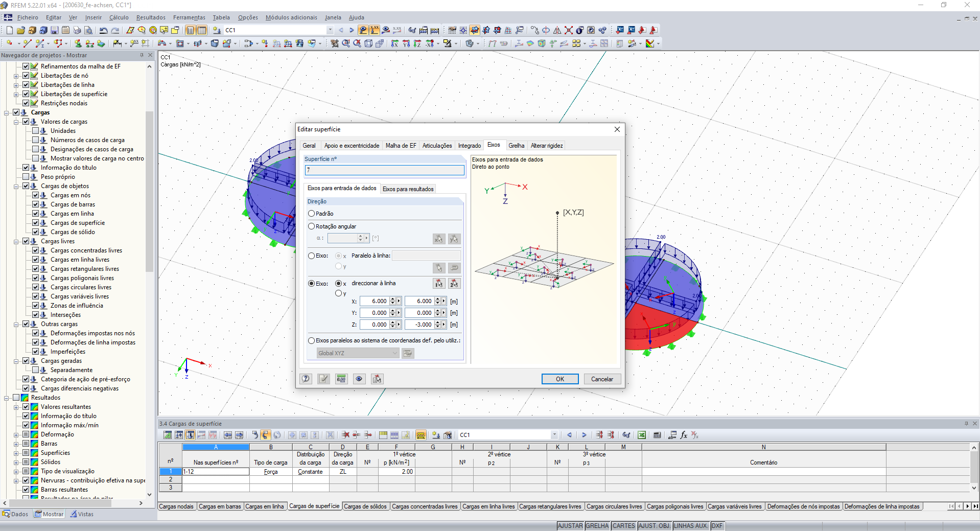Expand the Deformação tree node
980x531 pixels.
(x=16, y=434)
